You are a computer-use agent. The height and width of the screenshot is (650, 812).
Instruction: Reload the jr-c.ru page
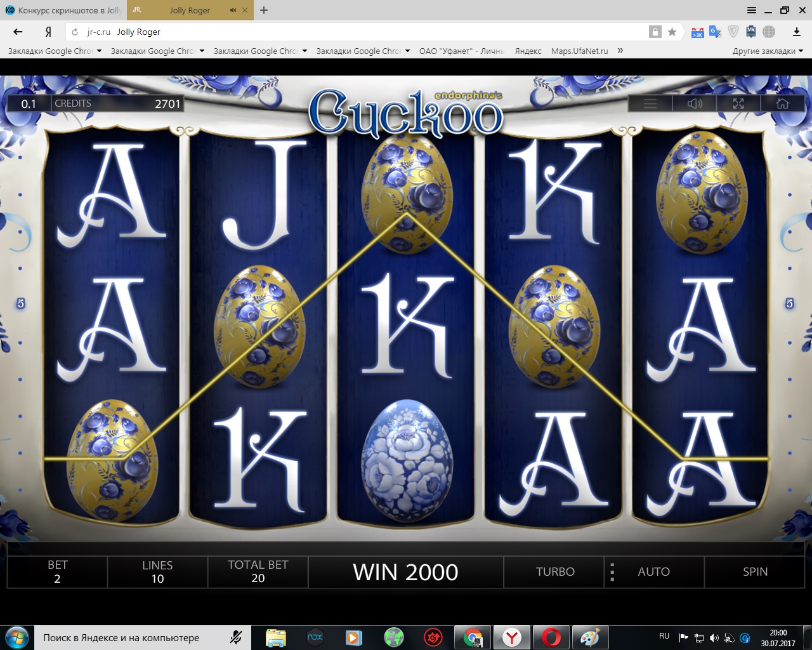point(75,32)
